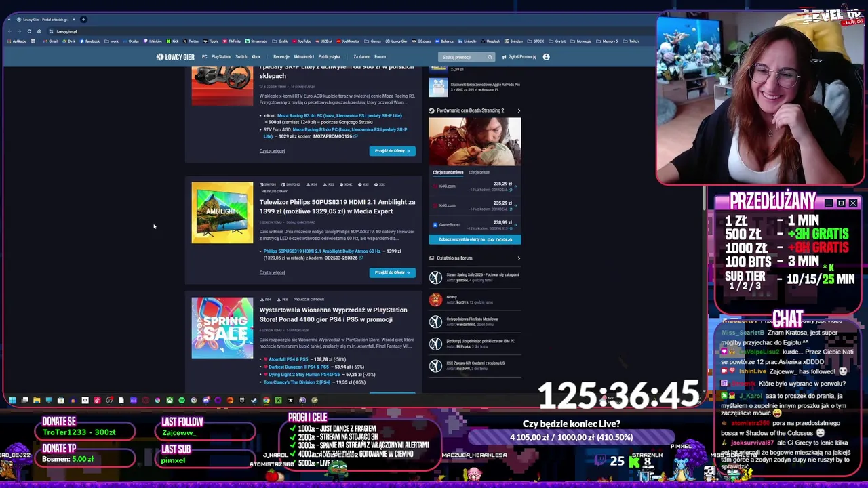
Task: Select the Edycja standardowa tab
Action: pyautogui.click(x=448, y=172)
